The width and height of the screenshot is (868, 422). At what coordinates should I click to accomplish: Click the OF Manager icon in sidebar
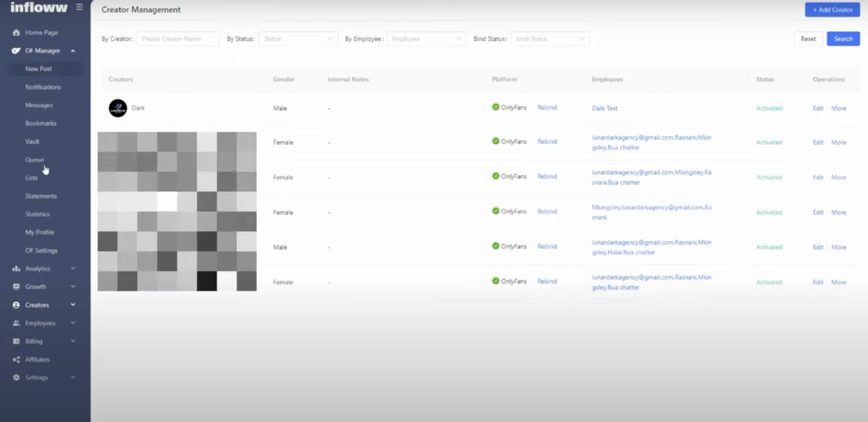[16, 51]
